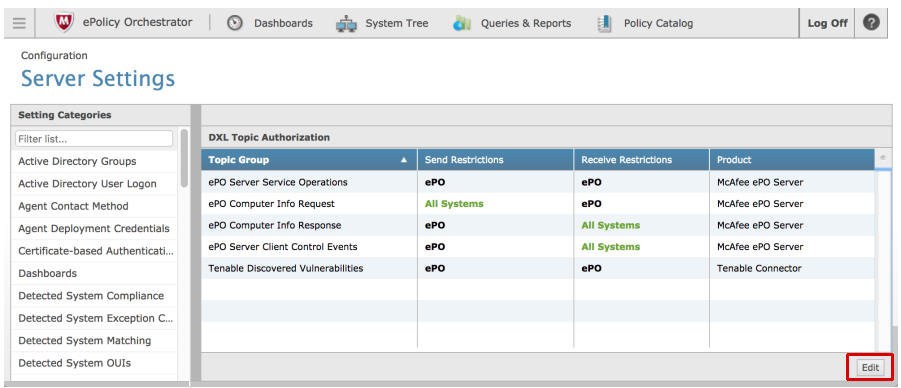Open System Tree from top navigation

coord(396,24)
